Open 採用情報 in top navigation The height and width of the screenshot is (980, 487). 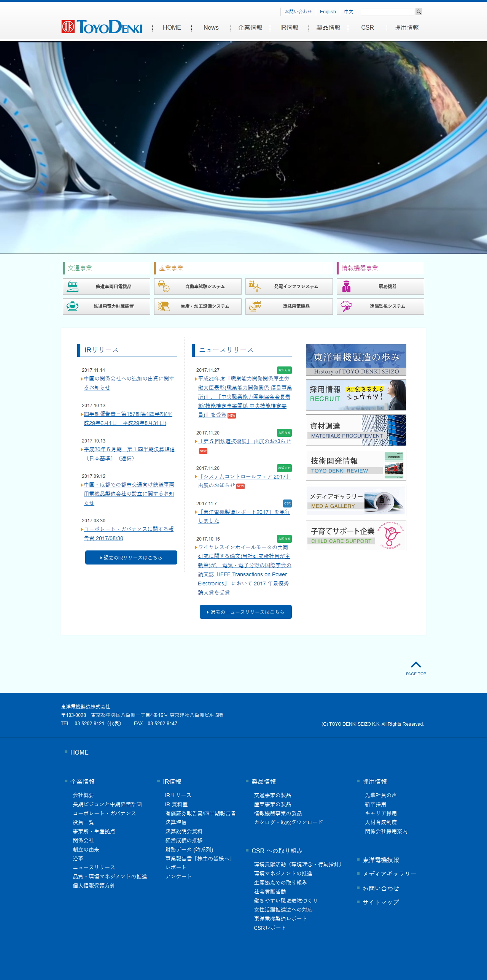(407, 27)
